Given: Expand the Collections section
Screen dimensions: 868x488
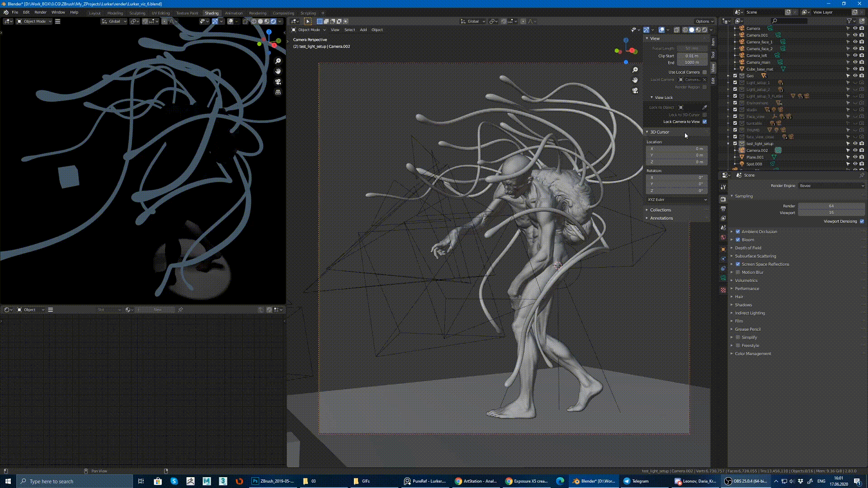Looking at the screenshot, I should (x=660, y=210).
